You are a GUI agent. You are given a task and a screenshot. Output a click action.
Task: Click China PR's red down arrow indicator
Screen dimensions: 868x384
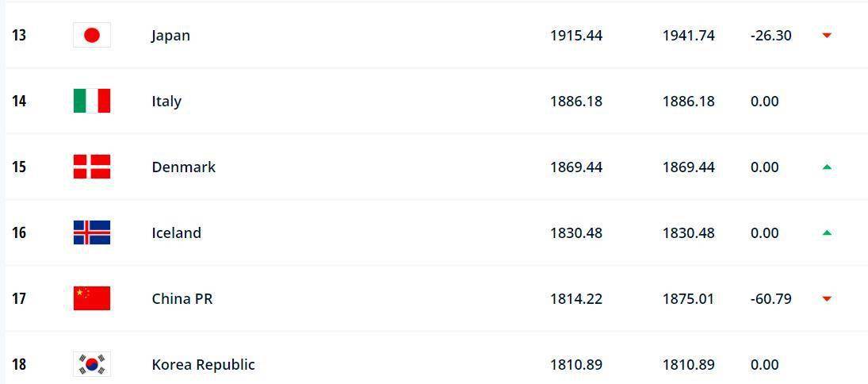(827, 299)
